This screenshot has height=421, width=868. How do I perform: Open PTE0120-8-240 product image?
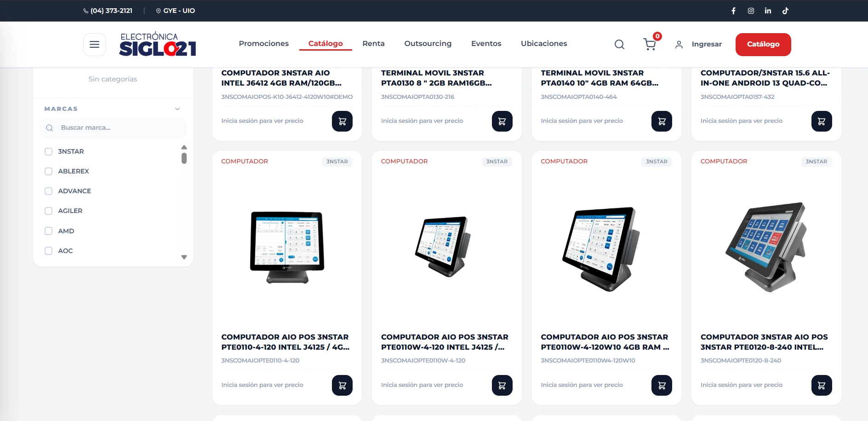pyautogui.click(x=767, y=247)
